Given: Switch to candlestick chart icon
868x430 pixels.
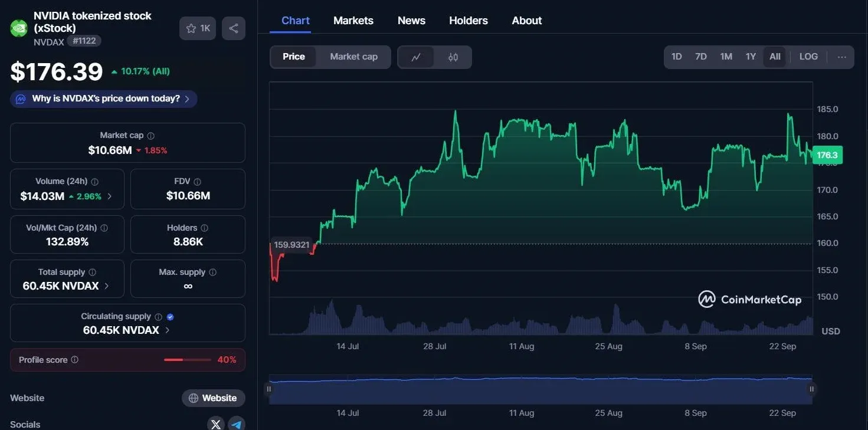Looking at the screenshot, I should click(453, 57).
